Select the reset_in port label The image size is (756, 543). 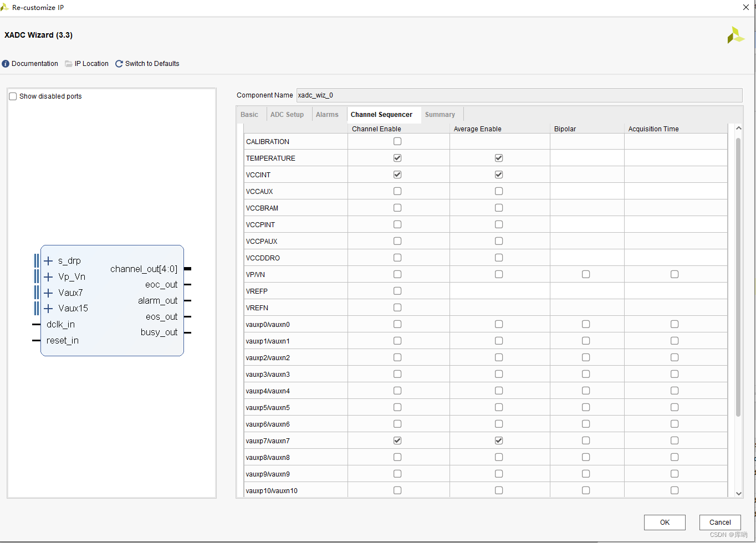(63, 341)
